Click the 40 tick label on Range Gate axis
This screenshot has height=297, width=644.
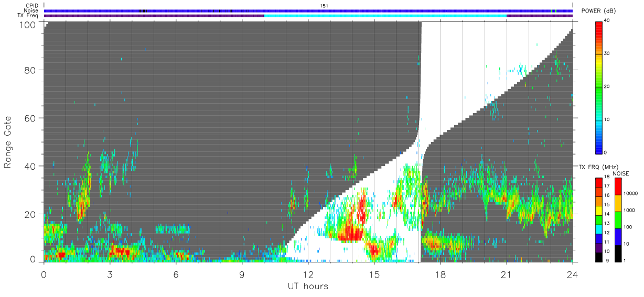point(29,166)
